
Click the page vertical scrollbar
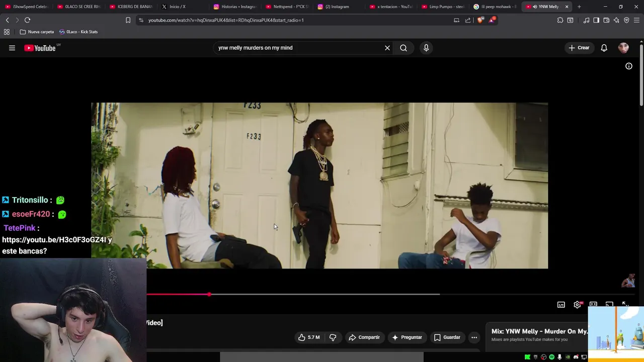641,75
